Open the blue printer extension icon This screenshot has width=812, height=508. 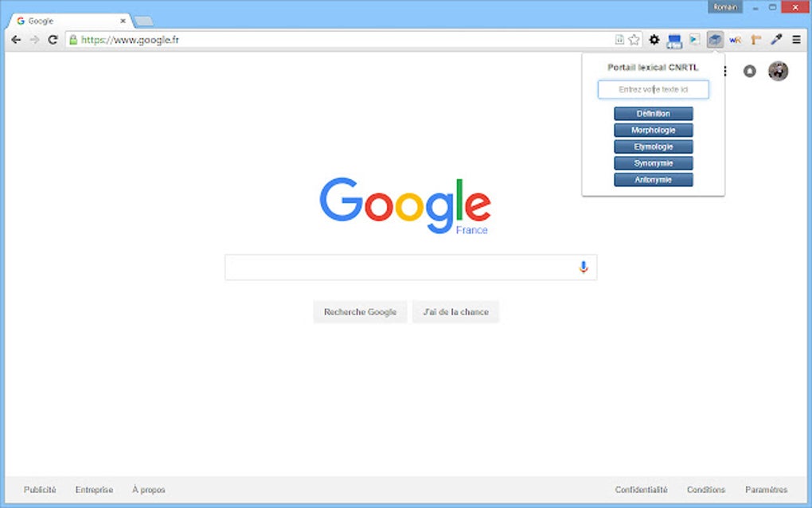tap(673, 39)
